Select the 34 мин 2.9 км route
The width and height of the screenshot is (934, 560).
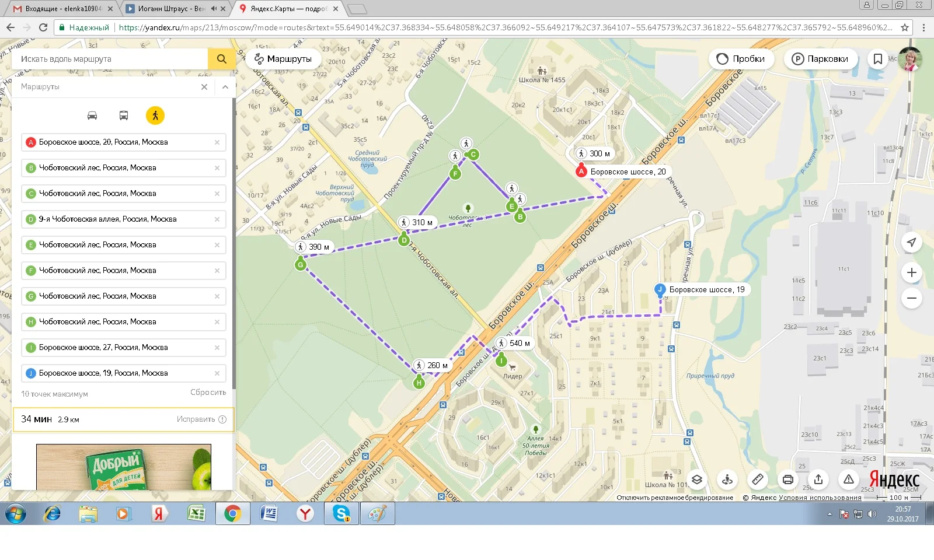pos(124,419)
